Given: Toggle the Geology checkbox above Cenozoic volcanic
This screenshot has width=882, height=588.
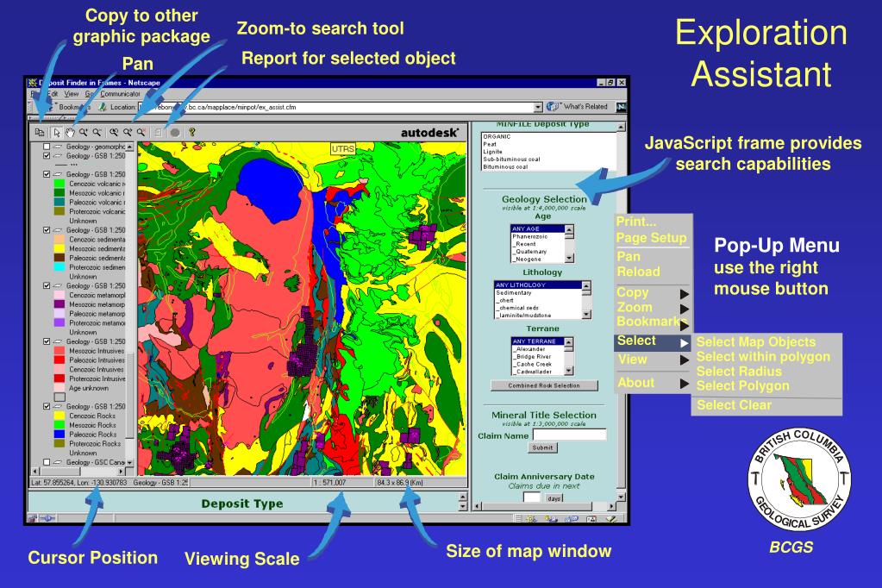Looking at the screenshot, I should point(47,174).
